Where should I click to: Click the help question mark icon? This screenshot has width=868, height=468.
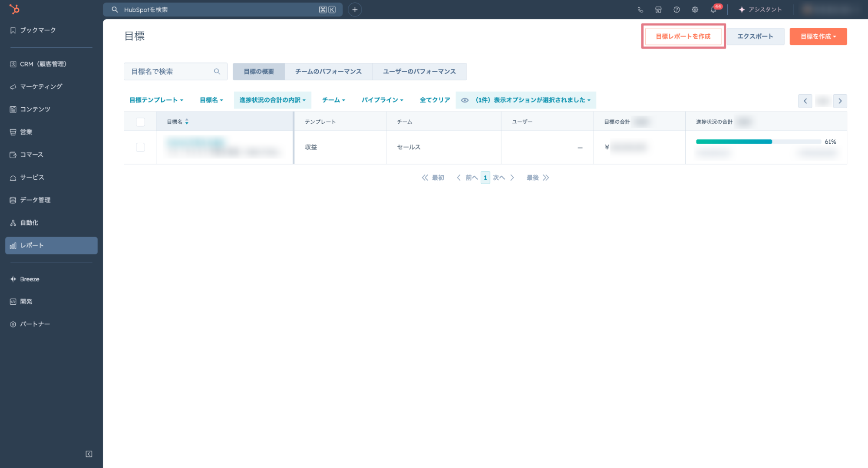point(677,10)
